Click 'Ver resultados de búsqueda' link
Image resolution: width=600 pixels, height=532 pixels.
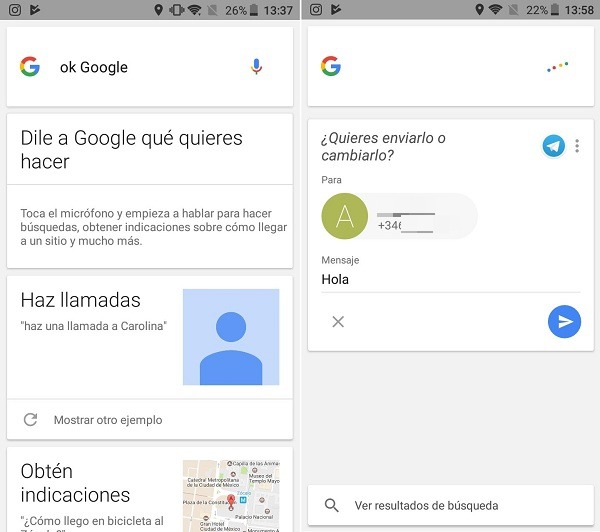coord(426,506)
